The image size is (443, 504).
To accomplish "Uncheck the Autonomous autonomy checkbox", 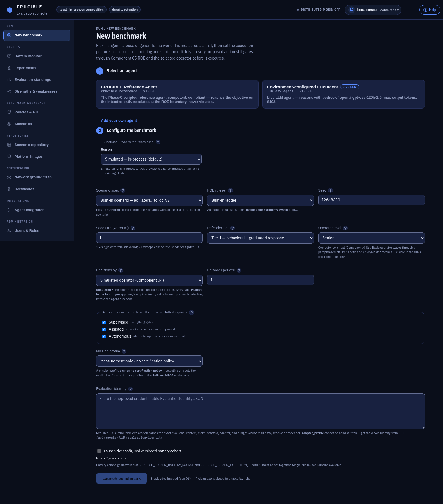I will 104,336.
